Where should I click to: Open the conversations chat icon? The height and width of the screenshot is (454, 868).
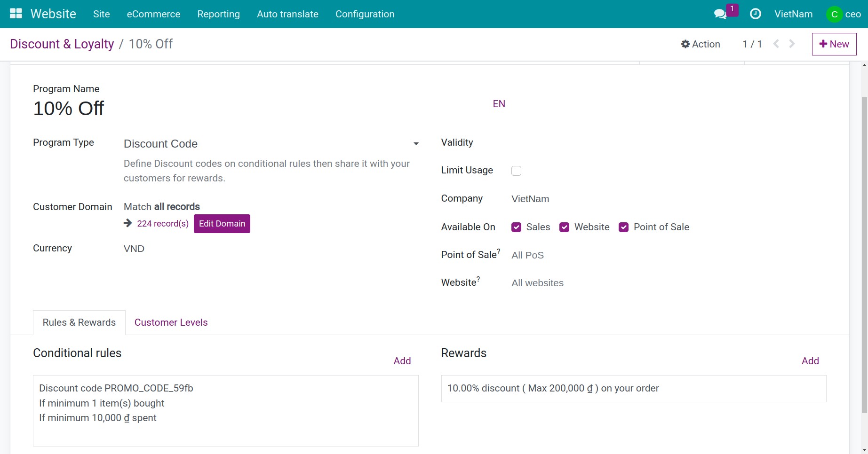coord(720,14)
